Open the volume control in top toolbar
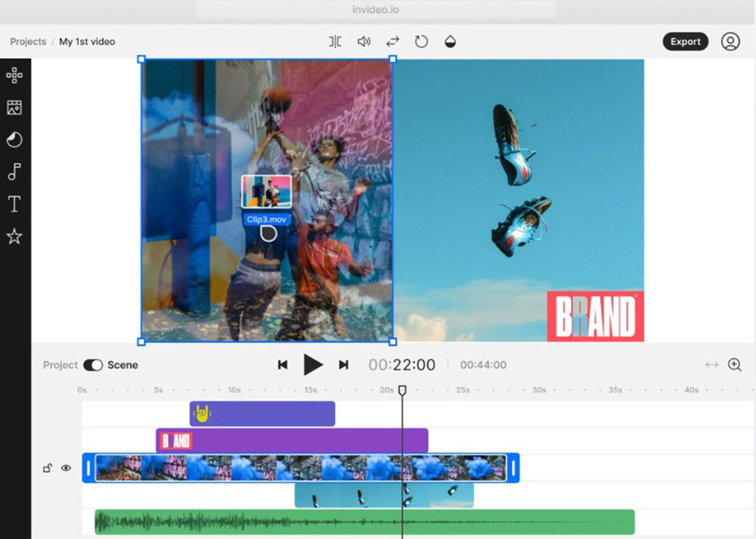756x539 pixels. [364, 42]
